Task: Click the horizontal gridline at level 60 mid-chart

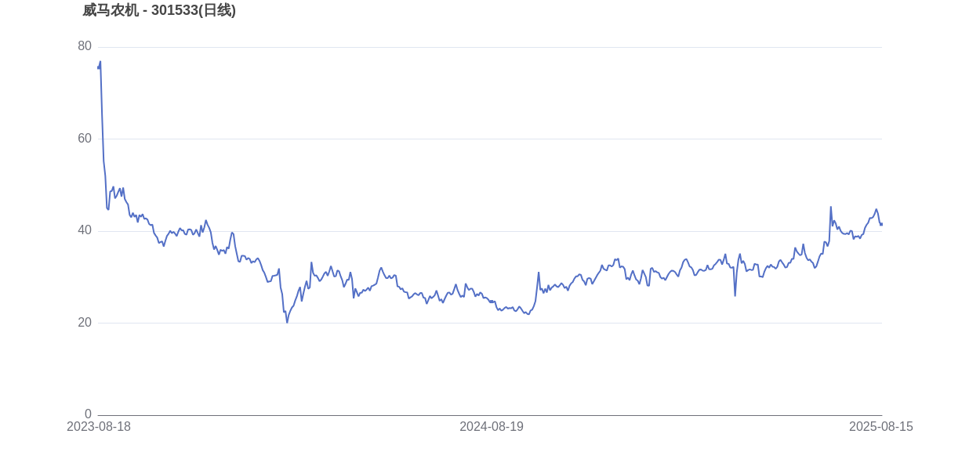Action: [x=490, y=139]
